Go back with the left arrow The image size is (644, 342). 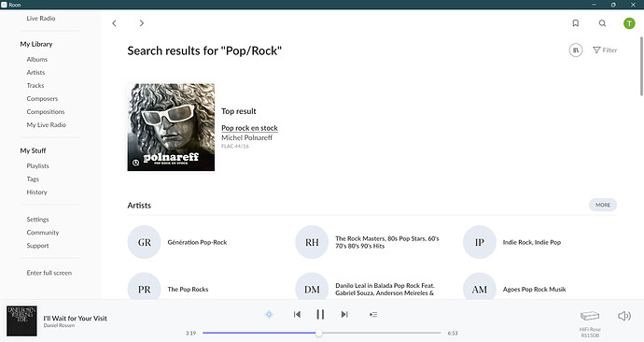(114, 23)
